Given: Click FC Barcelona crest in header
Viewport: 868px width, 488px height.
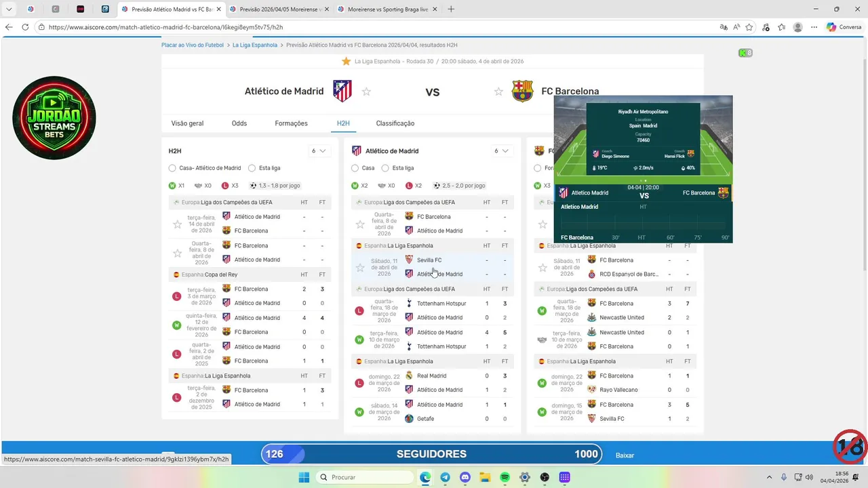Looking at the screenshot, I should point(522,91).
